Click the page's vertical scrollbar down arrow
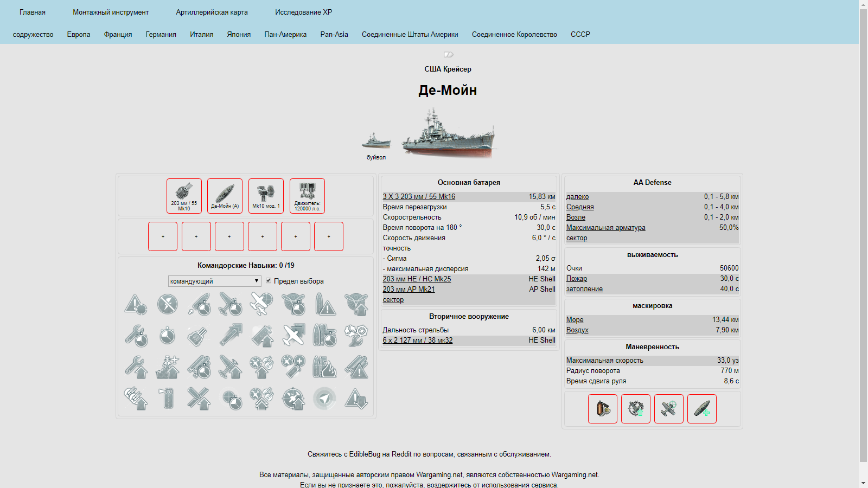The image size is (868, 488). pos(863,483)
